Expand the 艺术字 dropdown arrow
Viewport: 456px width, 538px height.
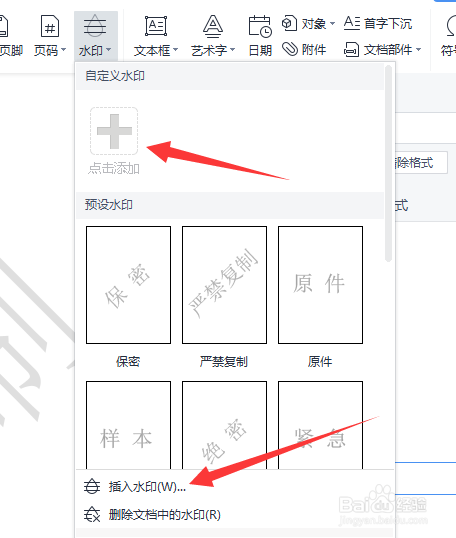click(x=233, y=50)
